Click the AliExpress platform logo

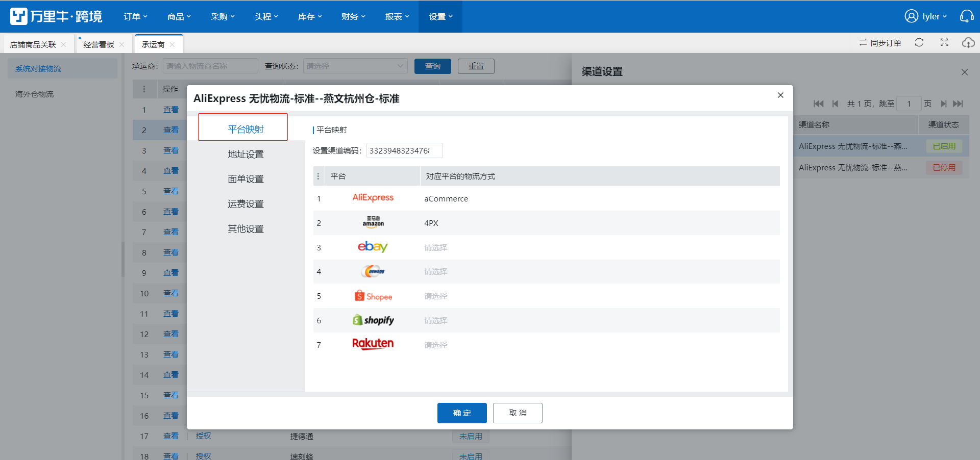coord(373,198)
